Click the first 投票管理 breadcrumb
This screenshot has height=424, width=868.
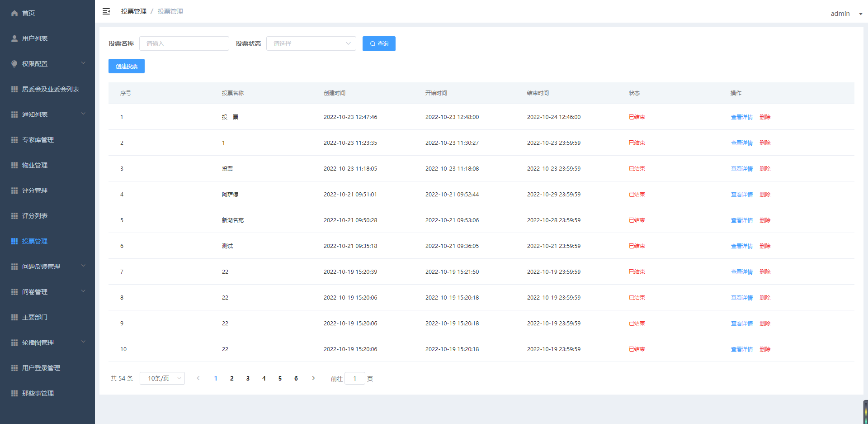pos(134,11)
